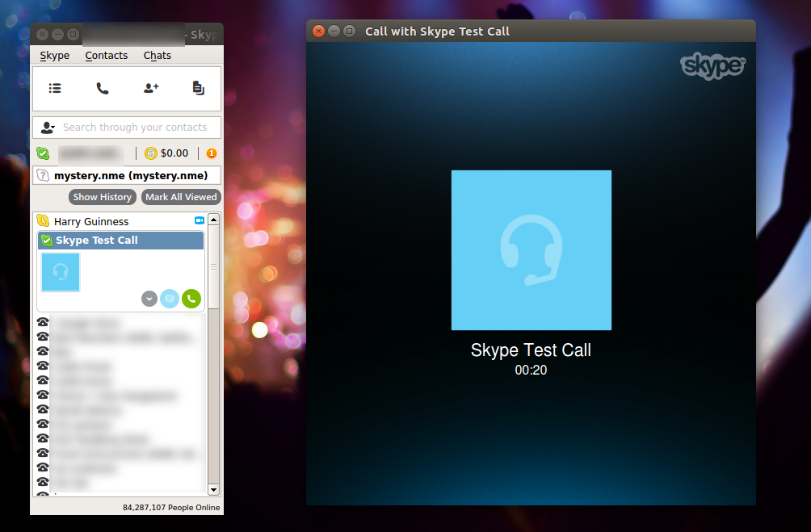
Task: Close the Call with Skype Test Call window
Action: tap(319, 31)
